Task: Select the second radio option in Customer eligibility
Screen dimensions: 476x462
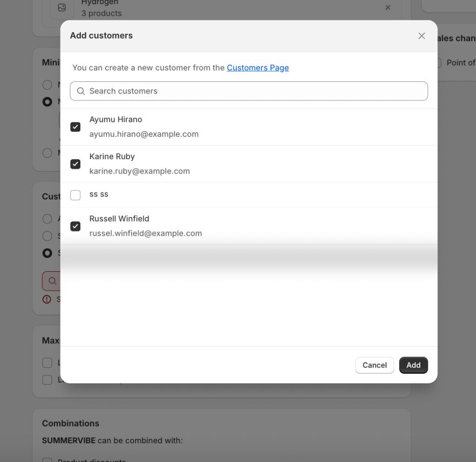Action: point(47,236)
